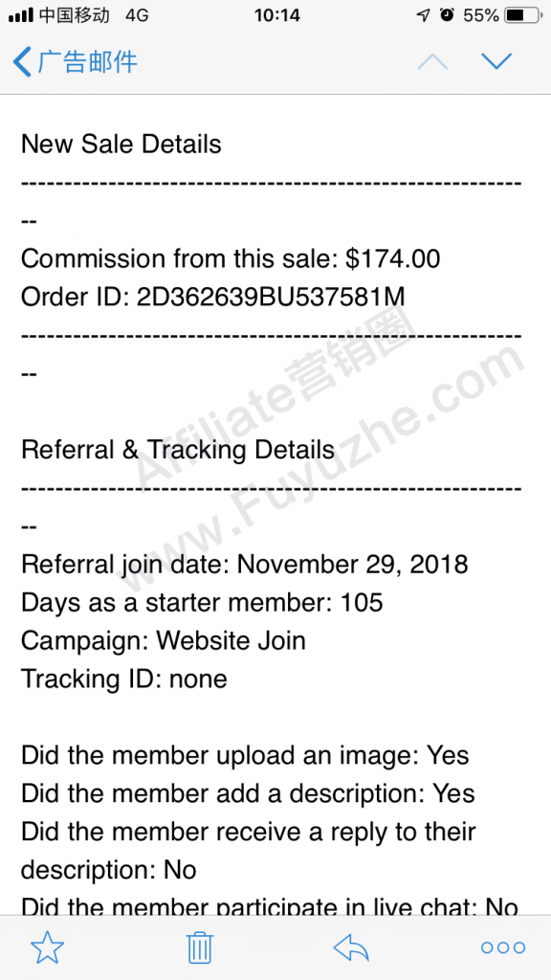The image size is (551, 980).
Task: Open the next message with the down arrow
Action: point(496,61)
